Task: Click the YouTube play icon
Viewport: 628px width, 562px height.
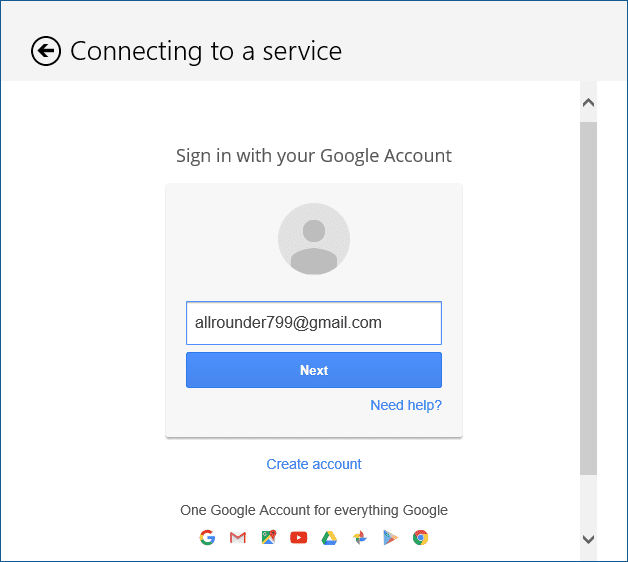Action: click(x=299, y=538)
